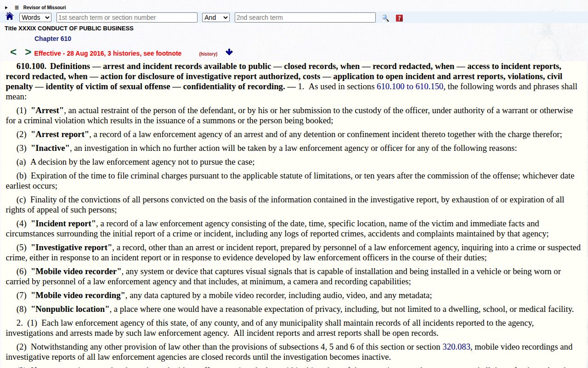Image resolution: width=588 pixels, height=368 pixels.
Task: Click the "Nonpublic location" definition term
Action: pyautogui.click(x=70, y=309)
